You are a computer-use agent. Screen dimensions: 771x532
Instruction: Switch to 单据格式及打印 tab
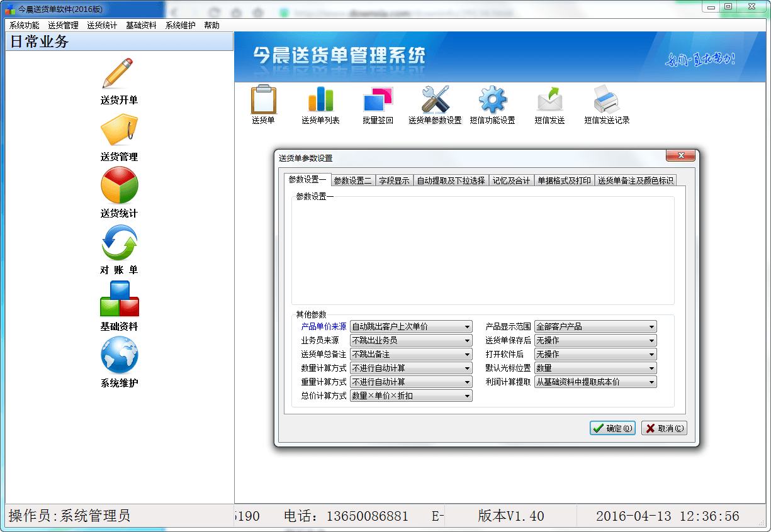(x=564, y=181)
